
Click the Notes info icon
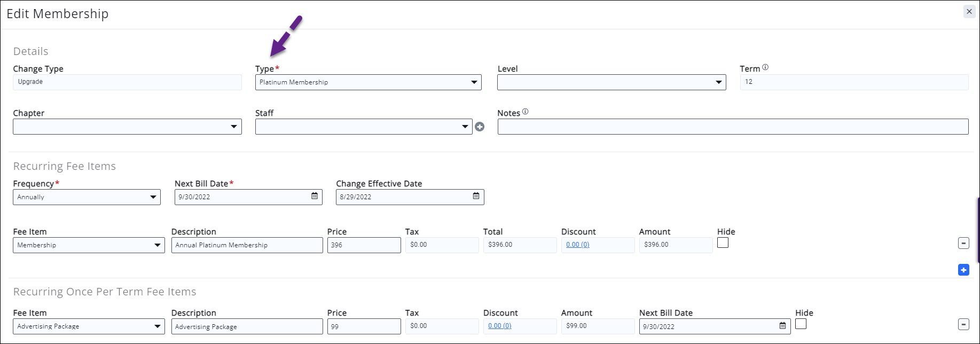(x=525, y=112)
